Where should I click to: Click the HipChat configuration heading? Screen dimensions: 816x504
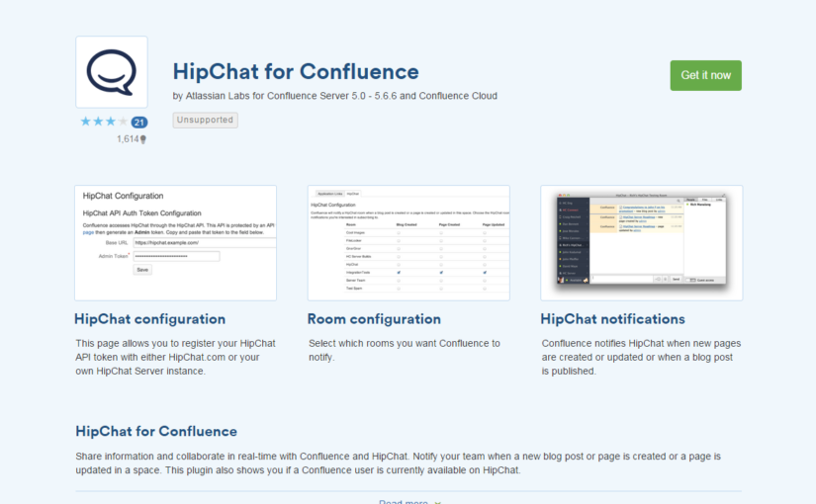coord(150,319)
